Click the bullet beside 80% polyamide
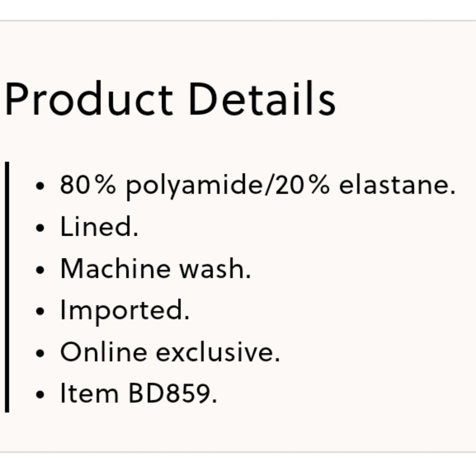Screen dimensions: 476x476 click(x=40, y=186)
